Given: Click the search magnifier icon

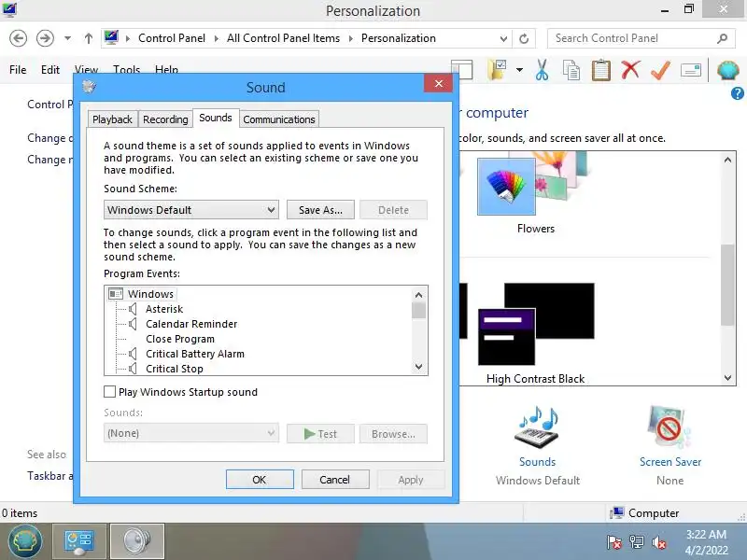Looking at the screenshot, I should pyautogui.click(x=722, y=38).
